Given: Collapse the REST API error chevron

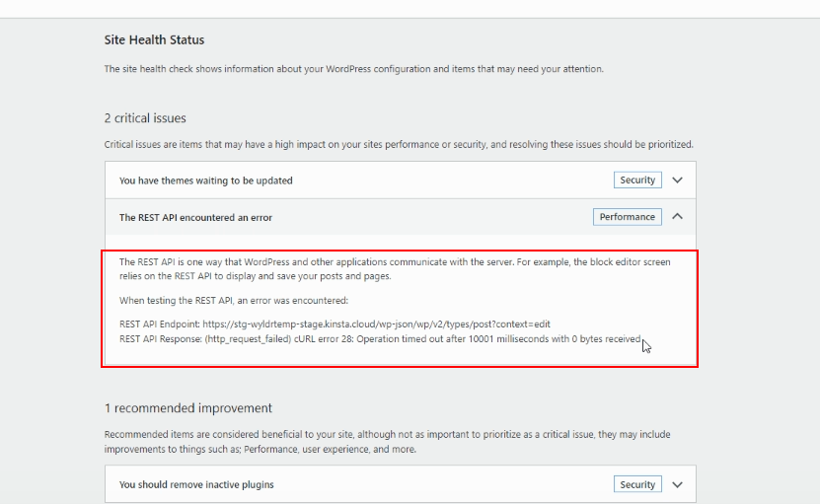Looking at the screenshot, I should coord(677,216).
